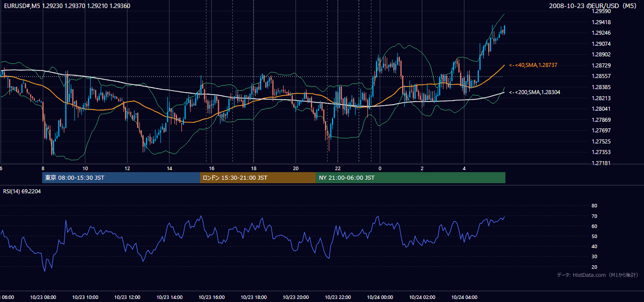Click price axis label 1.28729

point(601,65)
